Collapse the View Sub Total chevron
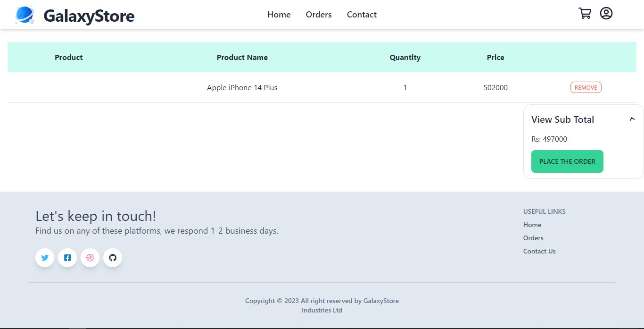 point(632,119)
